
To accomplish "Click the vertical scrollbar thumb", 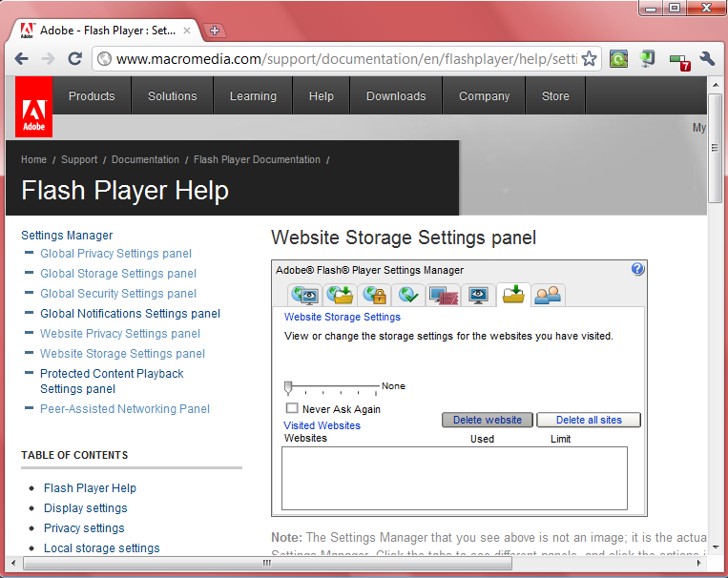I will [715, 148].
